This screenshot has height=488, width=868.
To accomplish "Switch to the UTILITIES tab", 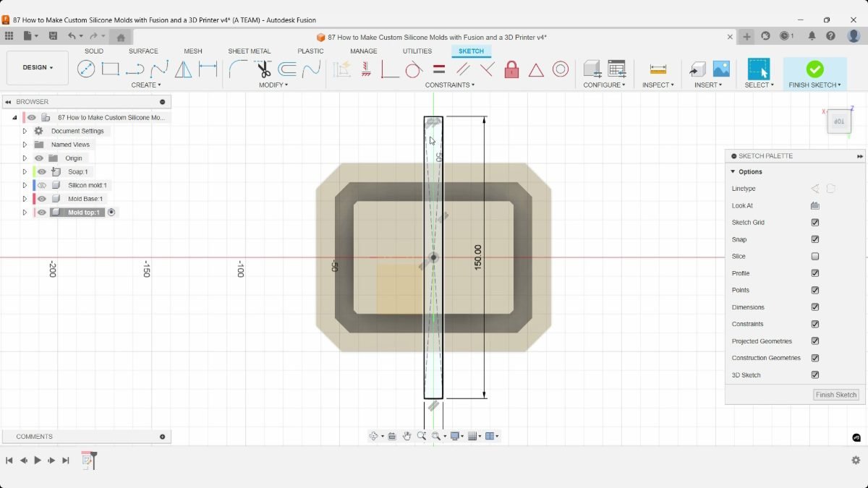I will tap(417, 51).
